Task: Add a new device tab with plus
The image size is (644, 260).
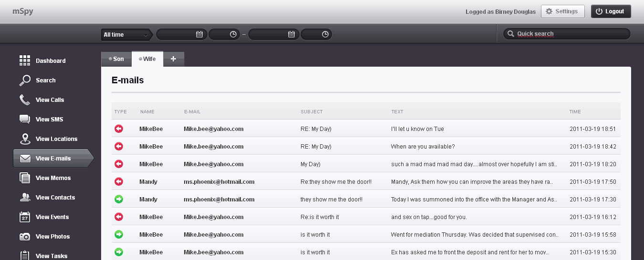Action: coord(174,59)
